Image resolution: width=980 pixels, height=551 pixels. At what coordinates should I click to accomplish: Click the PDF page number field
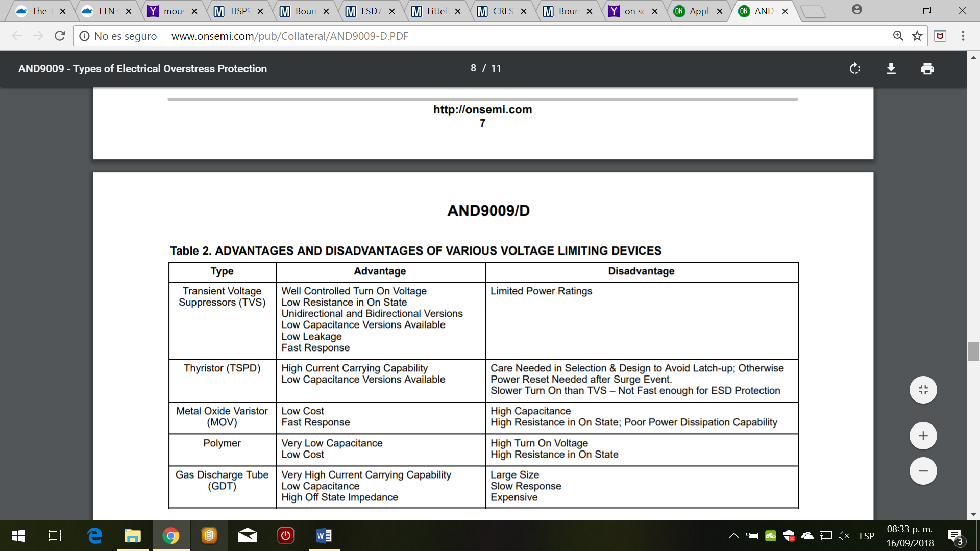click(x=473, y=68)
